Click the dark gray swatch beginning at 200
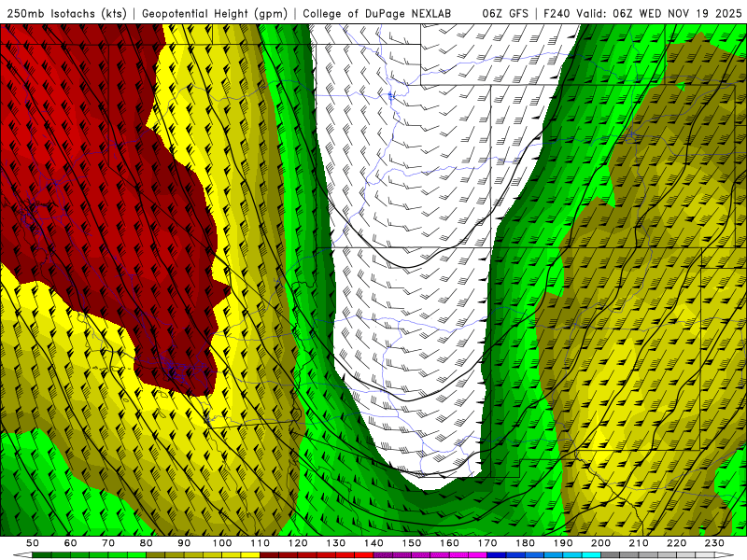Viewport: 747px width, 560px height. (x=611, y=554)
